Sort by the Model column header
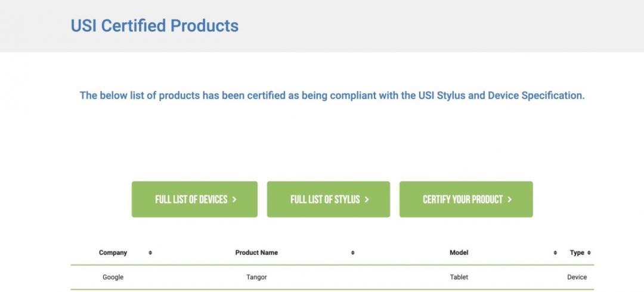The height and width of the screenshot is (292, 644). [x=459, y=253]
